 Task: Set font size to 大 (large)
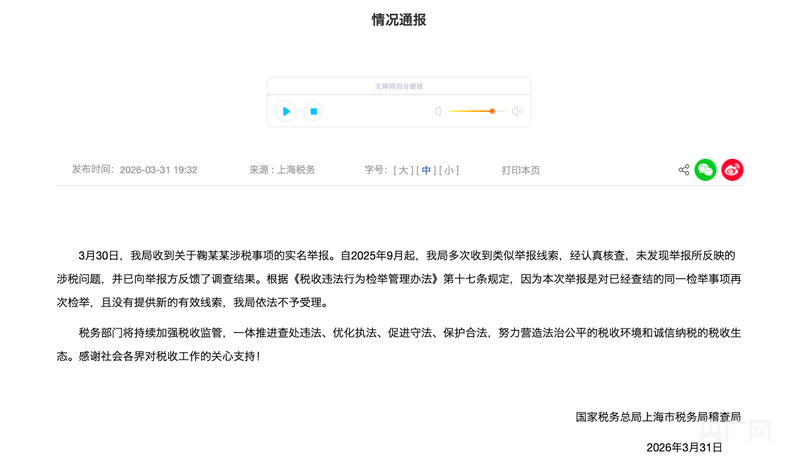tap(404, 170)
